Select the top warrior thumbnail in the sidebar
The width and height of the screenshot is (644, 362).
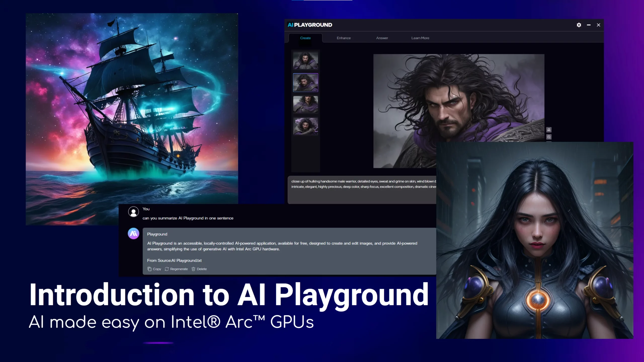pos(305,60)
